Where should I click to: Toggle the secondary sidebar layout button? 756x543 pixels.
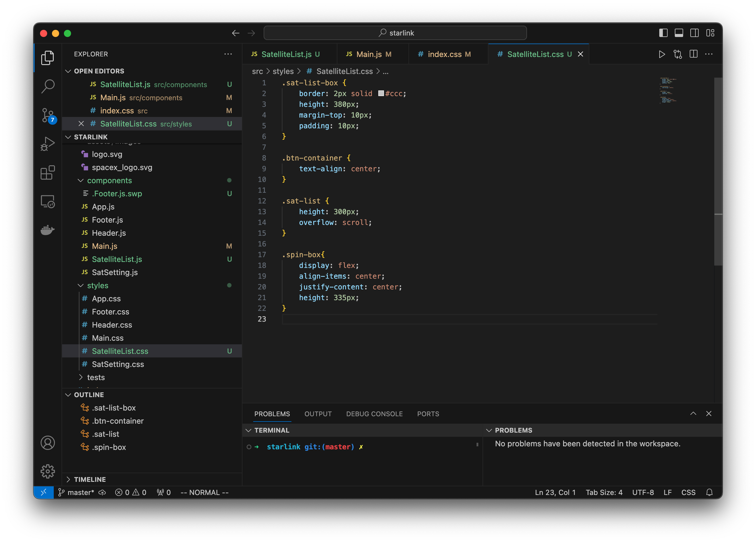point(694,33)
